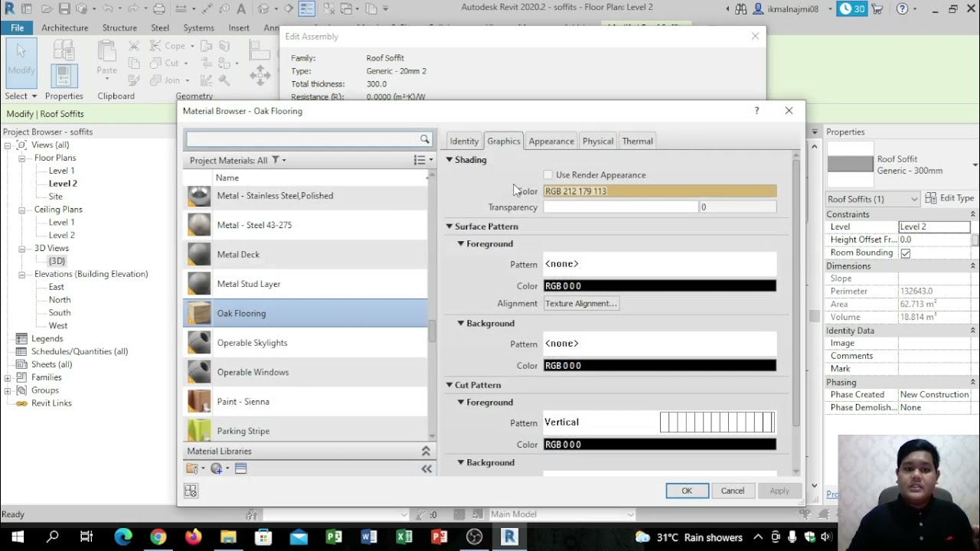
Task: Use the Cut geometry tool
Action: point(167,64)
